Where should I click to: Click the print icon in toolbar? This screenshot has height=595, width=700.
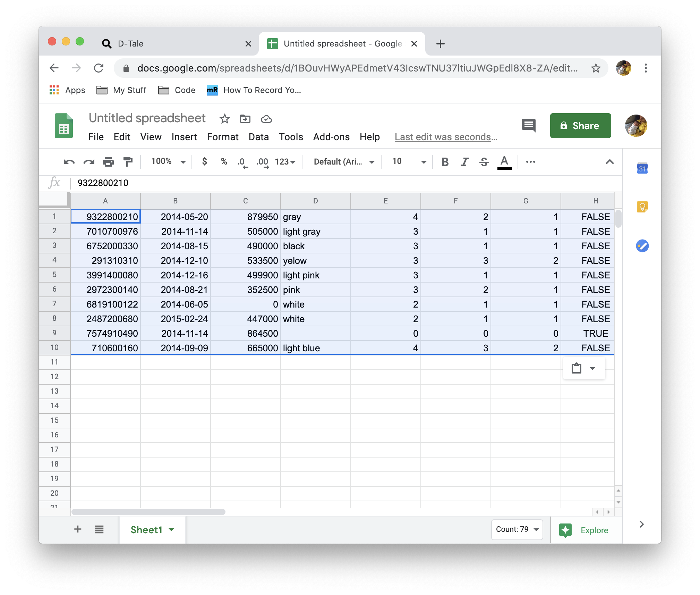click(108, 161)
